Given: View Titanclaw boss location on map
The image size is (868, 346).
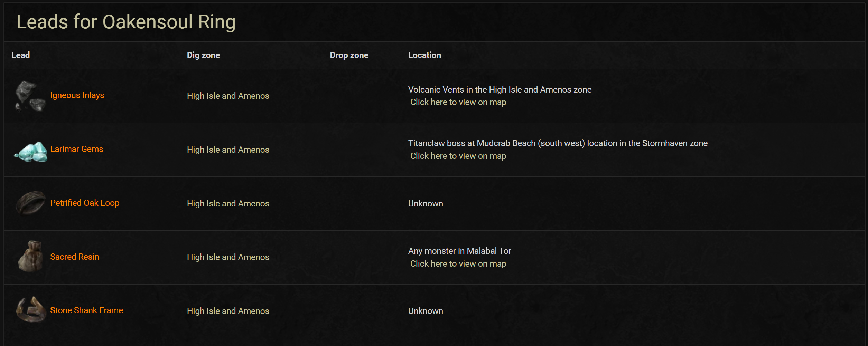Looking at the screenshot, I should pyautogui.click(x=458, y=156).
